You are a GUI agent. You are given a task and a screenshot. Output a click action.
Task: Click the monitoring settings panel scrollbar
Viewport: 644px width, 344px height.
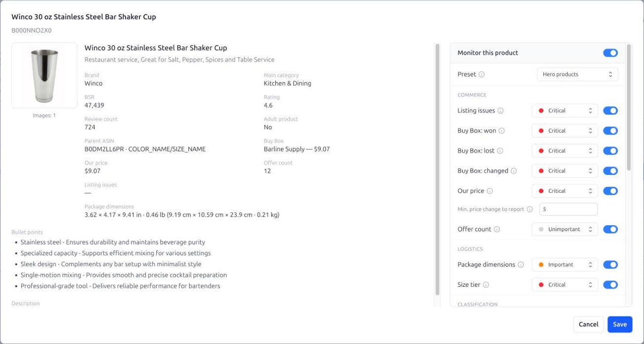(629, 107)
